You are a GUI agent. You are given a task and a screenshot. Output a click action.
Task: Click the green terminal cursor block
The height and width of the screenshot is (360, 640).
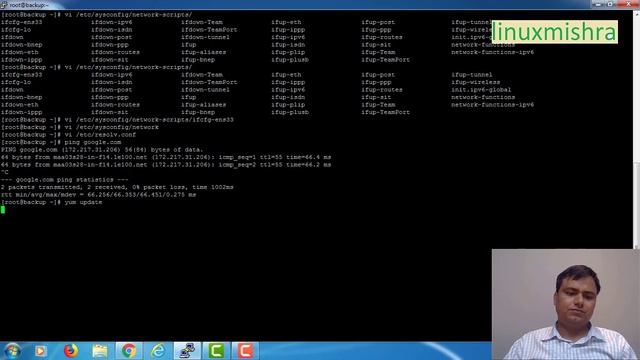coord(3,210)
